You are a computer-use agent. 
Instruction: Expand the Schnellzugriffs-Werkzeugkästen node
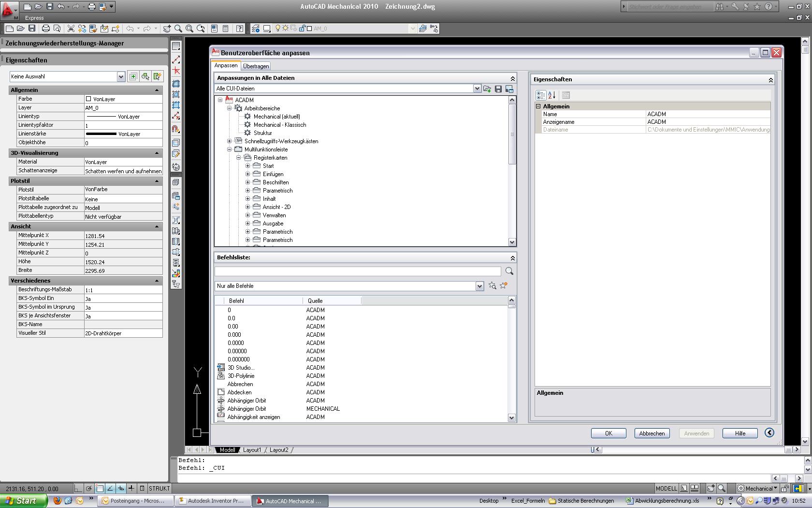[230, 141]
